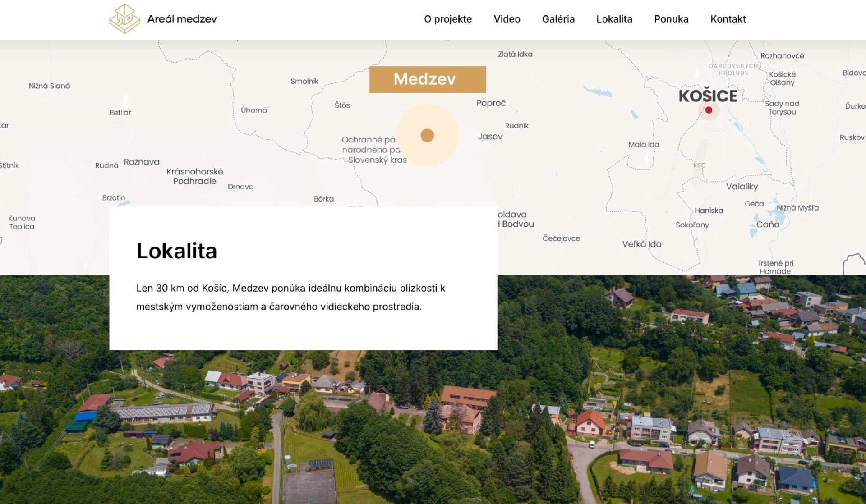Navigate to Kontakt in the header
This screenshot has width=866, height=504.
728,19
